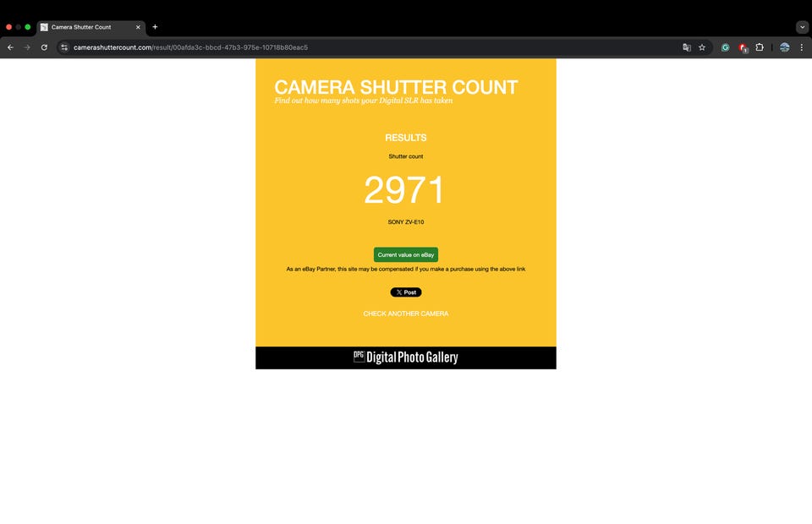812x524 pixels.
Task: Open site information icon in address bar
Action: coord(64,47)
